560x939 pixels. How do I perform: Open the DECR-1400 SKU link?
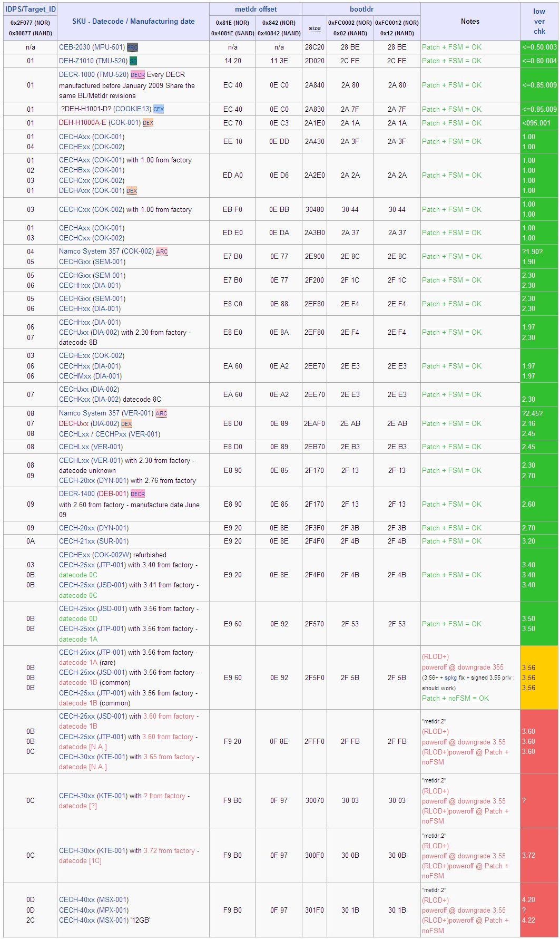point(77,494)
